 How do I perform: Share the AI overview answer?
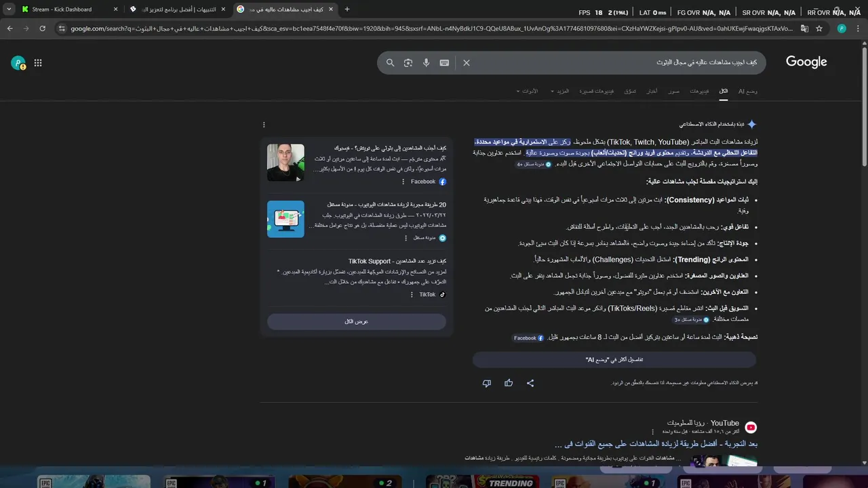(x=530, y=383)
